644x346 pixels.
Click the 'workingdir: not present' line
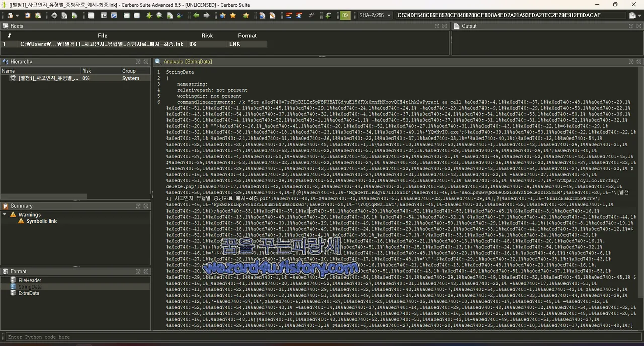click(x=209, y=96)
